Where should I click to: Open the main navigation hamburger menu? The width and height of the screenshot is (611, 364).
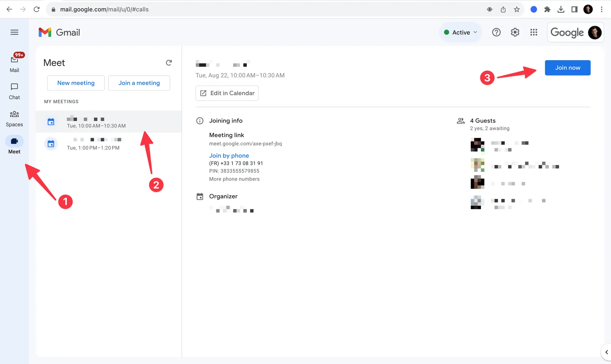(14, 32)
